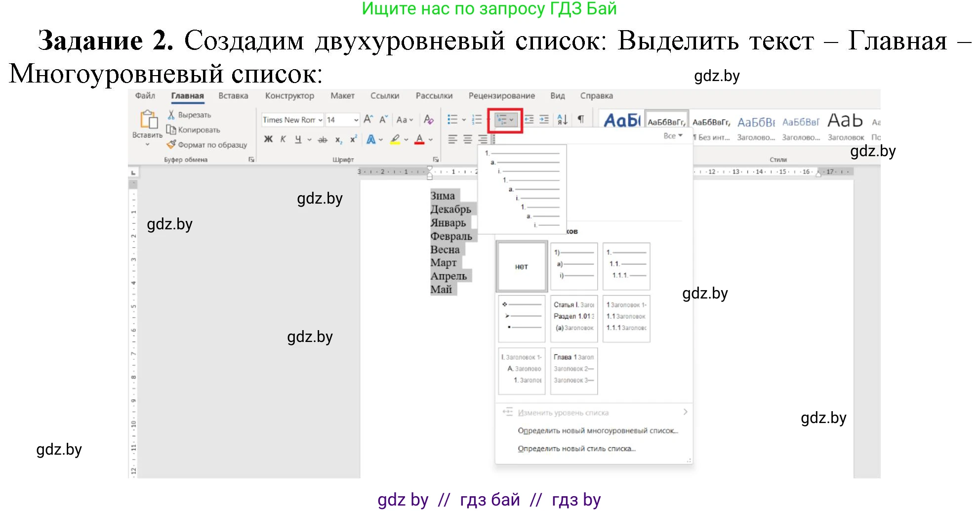Screen dimensions: 980x511
Task: Open the Все dropdown in the list gallery
Action: [x=673, y=135]
